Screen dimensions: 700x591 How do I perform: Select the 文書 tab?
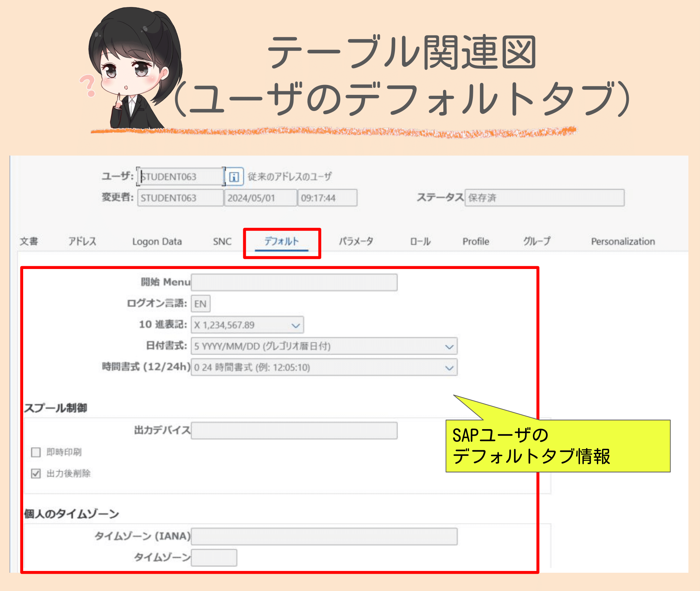29,241
